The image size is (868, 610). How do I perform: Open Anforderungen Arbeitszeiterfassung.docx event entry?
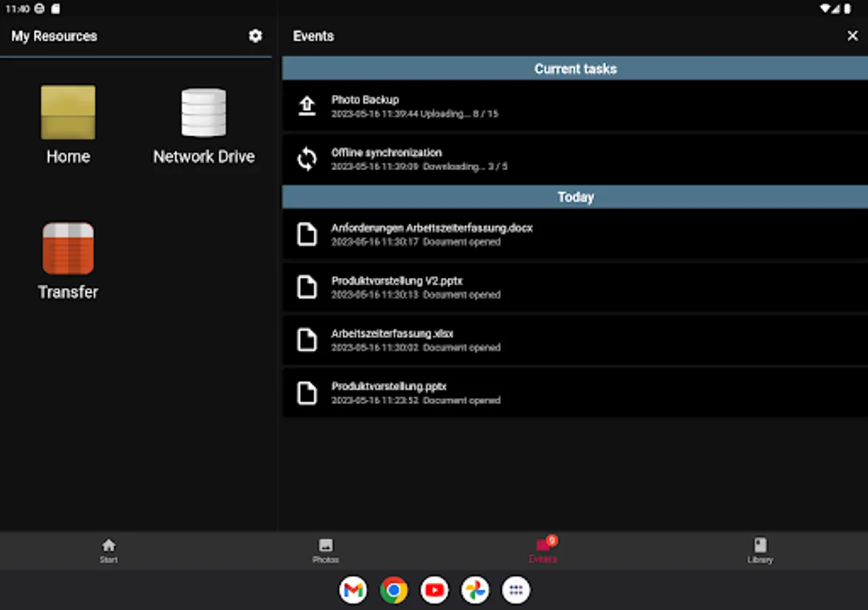[x=431, y=235]
